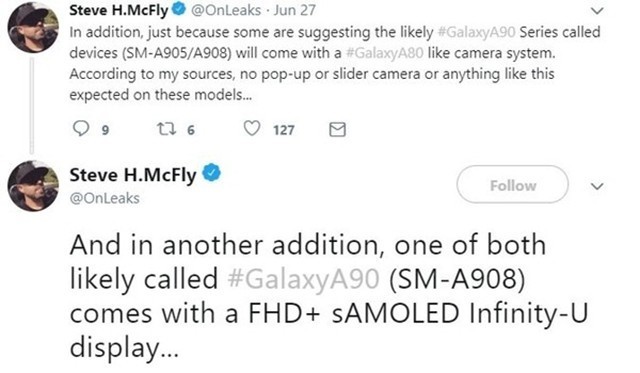
Task: Send tweet via envelope message icon
Action: pyautogui.click(x=337, y=129)
